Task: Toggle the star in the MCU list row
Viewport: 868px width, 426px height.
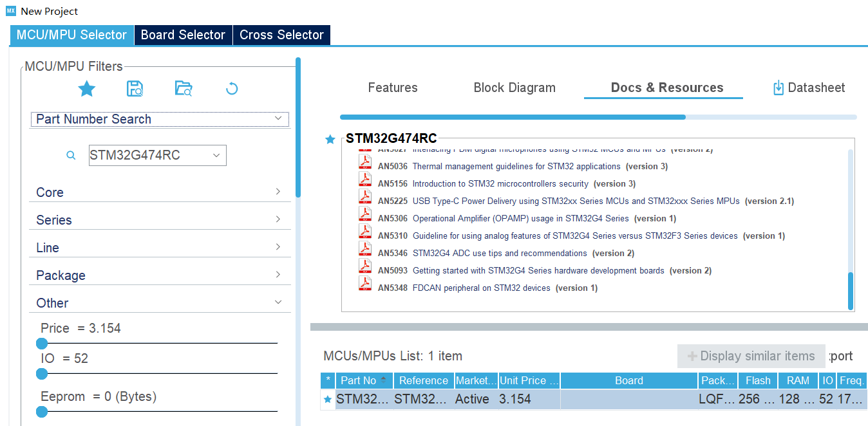Action: pyautogui.click(x=328, y=399)
